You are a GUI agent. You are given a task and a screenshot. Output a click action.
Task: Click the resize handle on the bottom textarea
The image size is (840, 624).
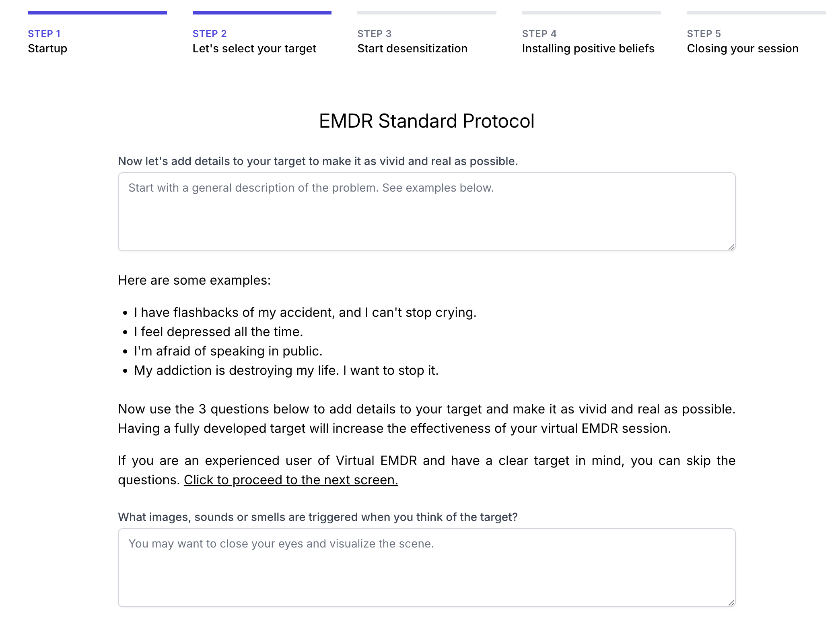[731, 602]
